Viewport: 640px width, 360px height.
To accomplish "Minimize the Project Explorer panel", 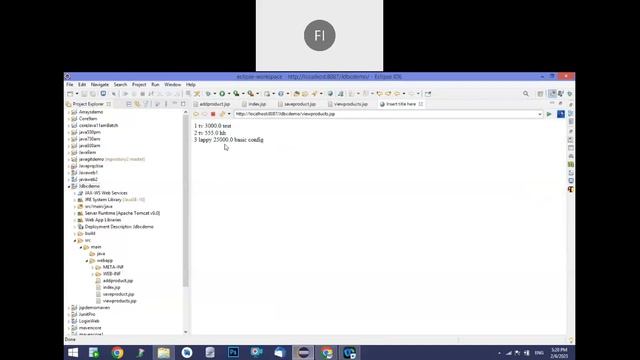I will coord(175,104).
